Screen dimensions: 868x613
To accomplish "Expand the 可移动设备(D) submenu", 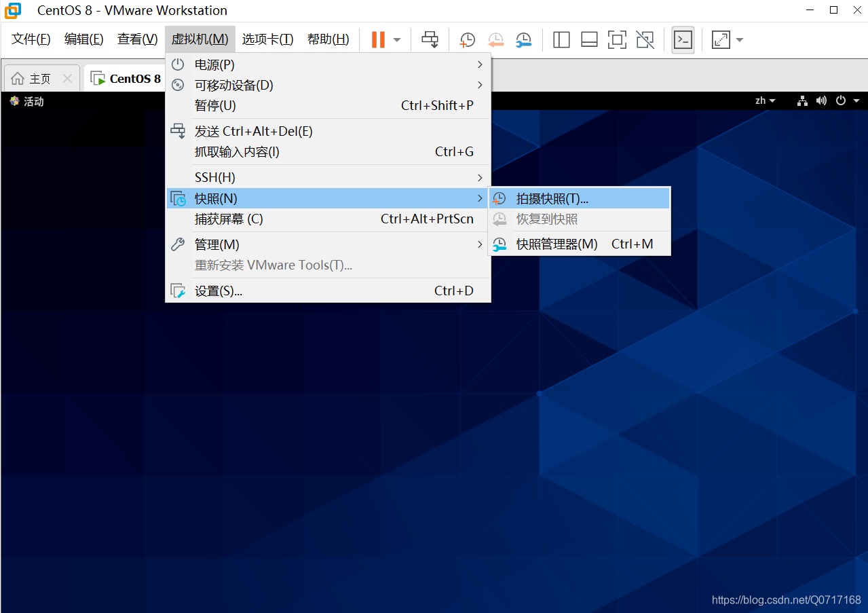I will [328, 85].
